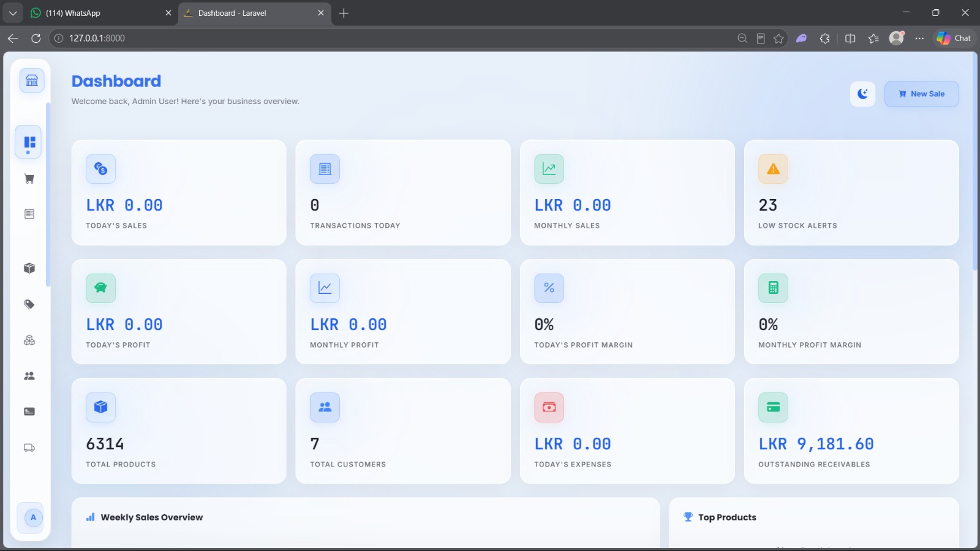
Task: Click the '6314' total products value
Action: (105, 444)
